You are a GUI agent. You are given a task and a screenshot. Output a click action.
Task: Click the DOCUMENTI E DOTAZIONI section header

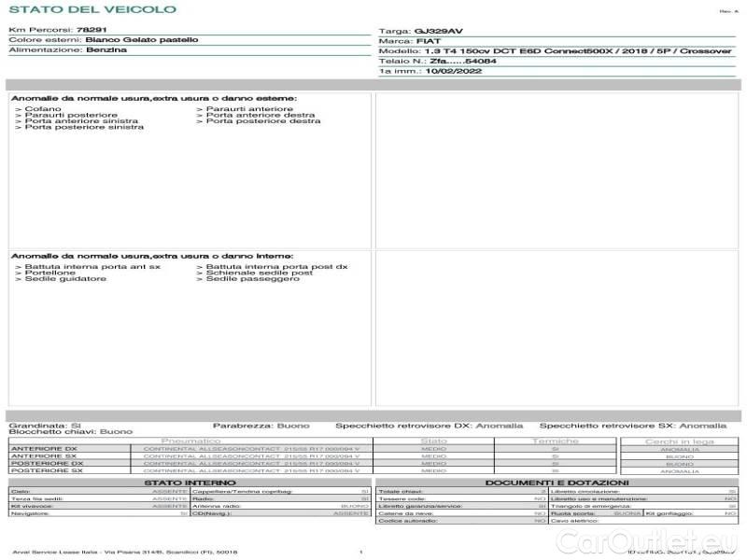(x=557, y=483)
